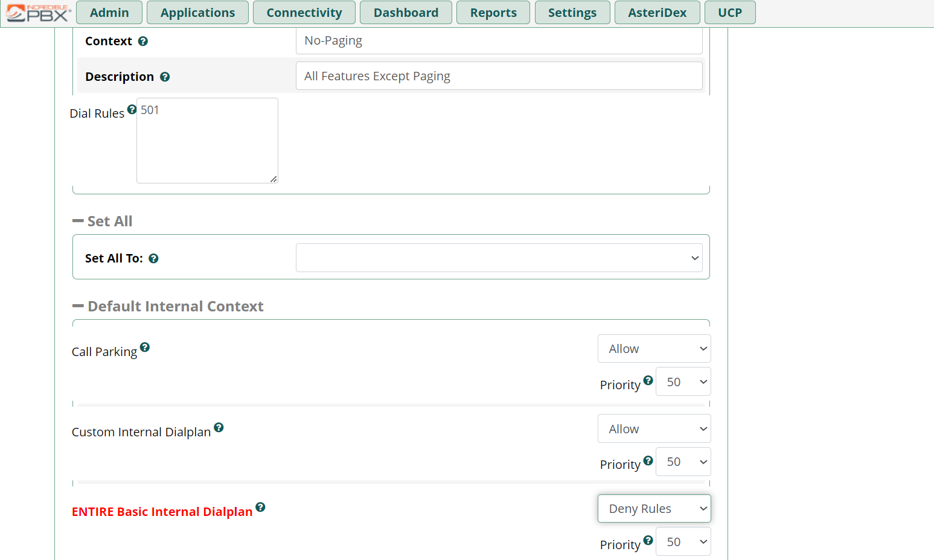This screenshot has height=560, width=934.
Task: Click the AsteriDex button
Action: coord(657,13)
